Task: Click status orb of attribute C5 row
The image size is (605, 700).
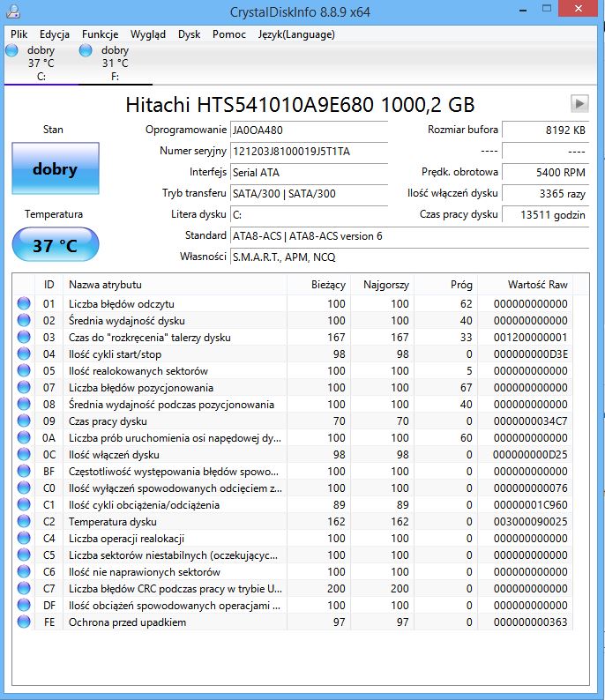Action: tap(24, 555)
